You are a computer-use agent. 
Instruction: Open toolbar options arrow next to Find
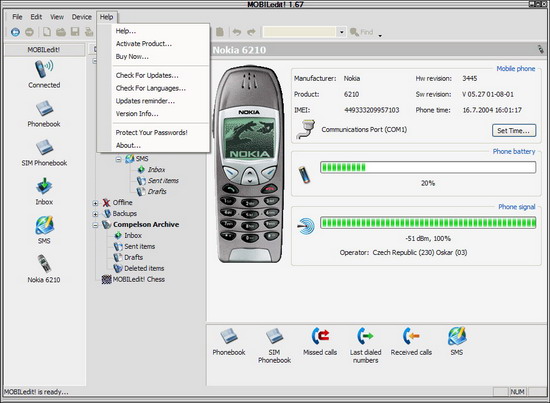pos(380,35)
